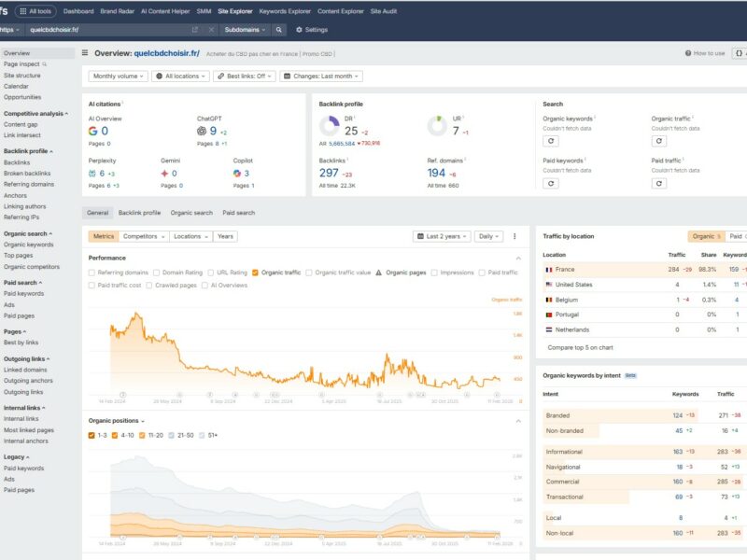Image resolution: width=747 pixels, height=560 pixels.
Task: Toggle the 11-20 positions orange swatch
Action: (x=142, y=435)
